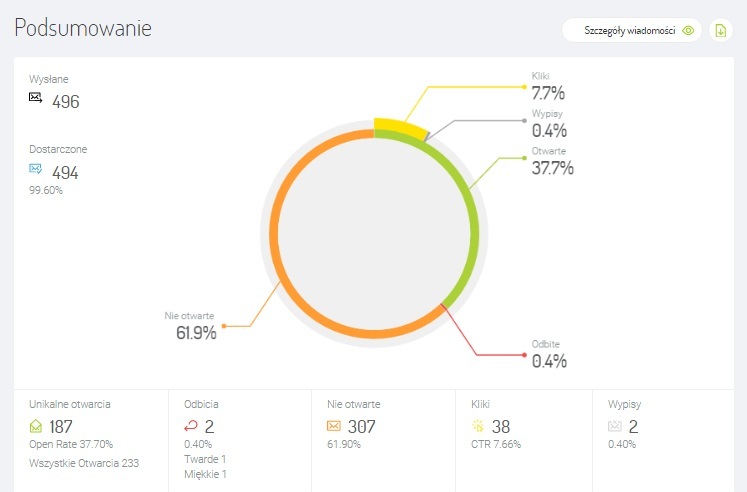This screenshot has height=492, width=747.
Task: Click the Dostarczone envelope icon
Action: coord(36,169)
